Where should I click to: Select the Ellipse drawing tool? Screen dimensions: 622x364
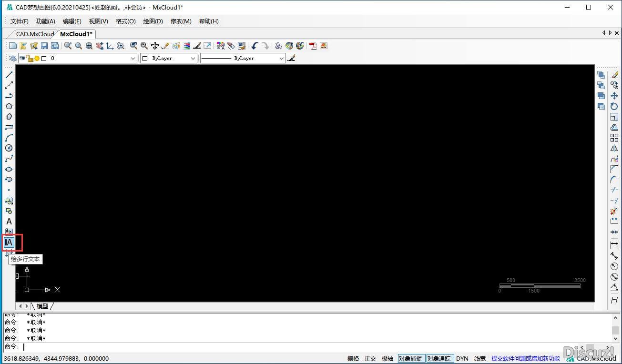[9, 169]
